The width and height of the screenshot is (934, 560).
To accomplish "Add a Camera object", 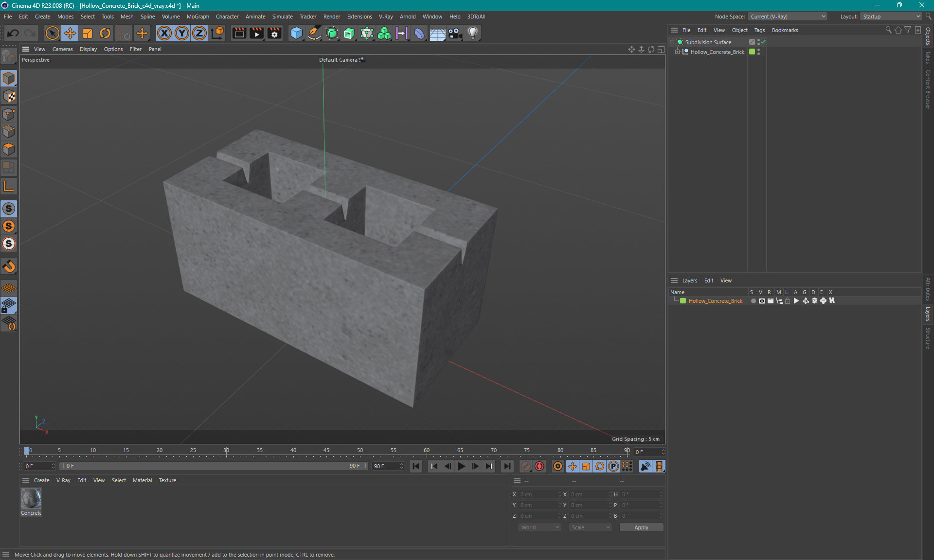I will 455,33.
